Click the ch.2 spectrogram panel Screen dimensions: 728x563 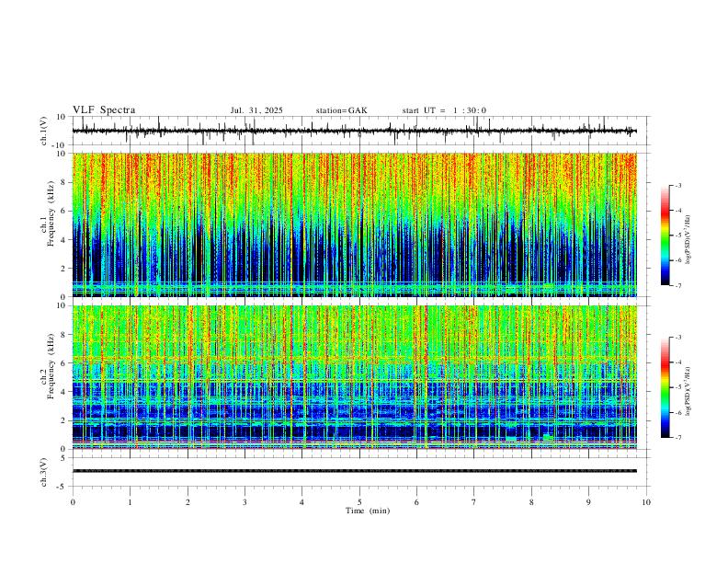pyautogui.click(x=354, y=377)
